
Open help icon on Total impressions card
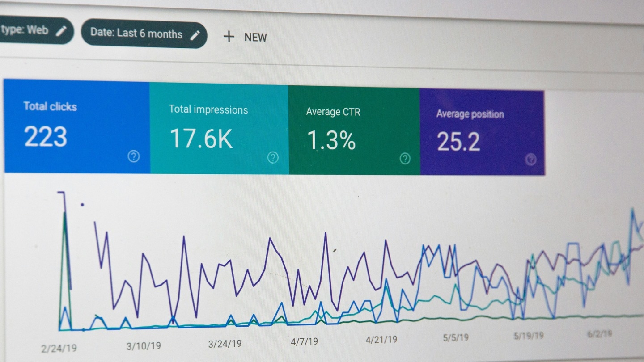(x=273, y=157)
